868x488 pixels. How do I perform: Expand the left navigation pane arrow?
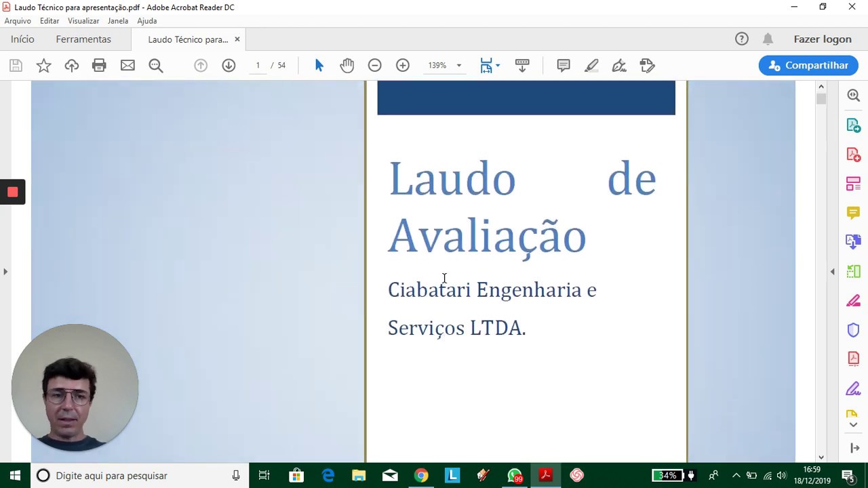pyautogui.click(x=5, y=272)
